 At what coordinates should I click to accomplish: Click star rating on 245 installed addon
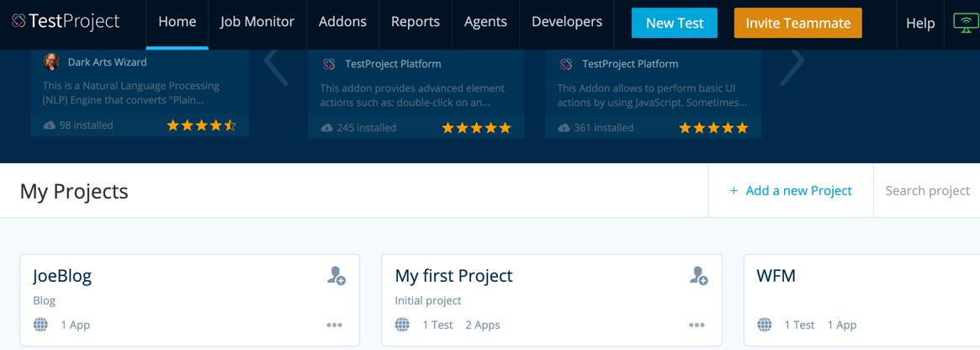pos(476,128)
